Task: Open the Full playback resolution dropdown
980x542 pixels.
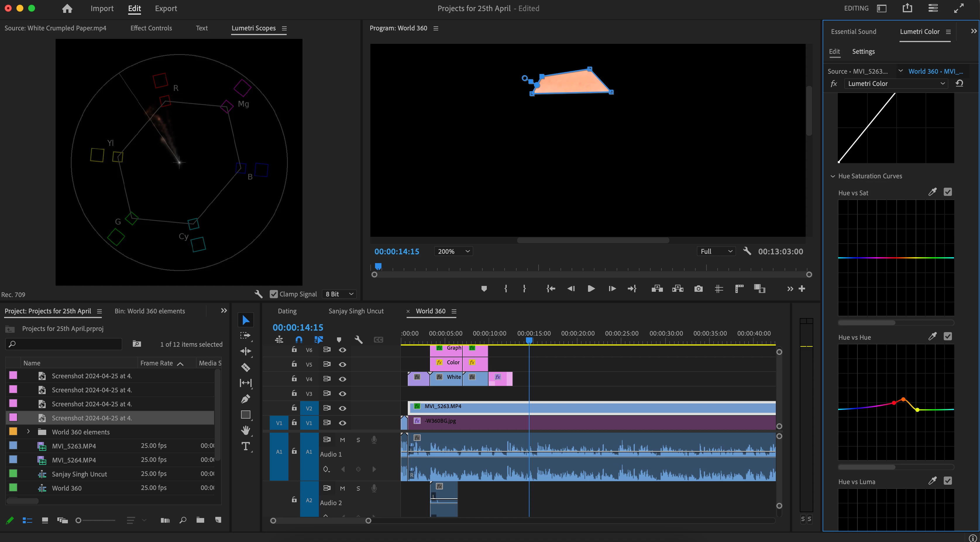Action: pos(716,252)
